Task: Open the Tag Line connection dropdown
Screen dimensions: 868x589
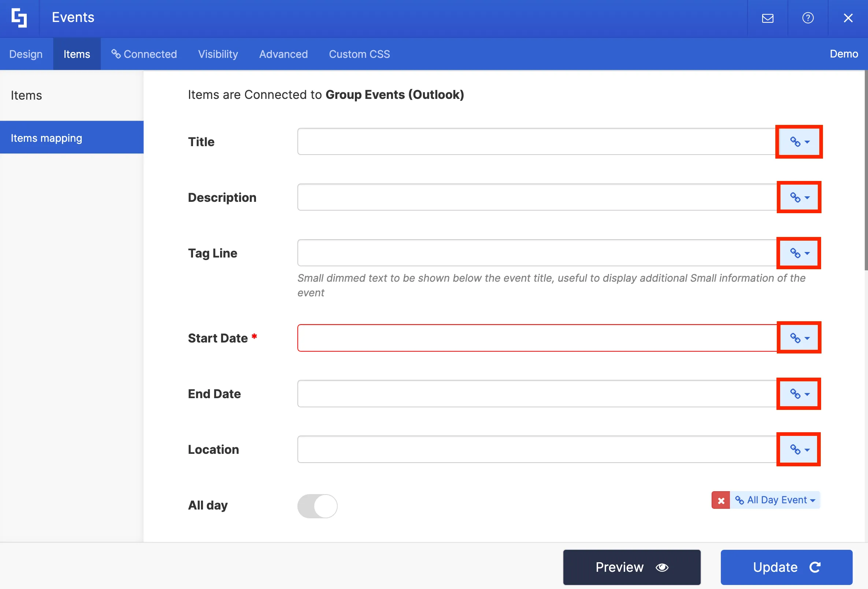Action: coord(799,253)
